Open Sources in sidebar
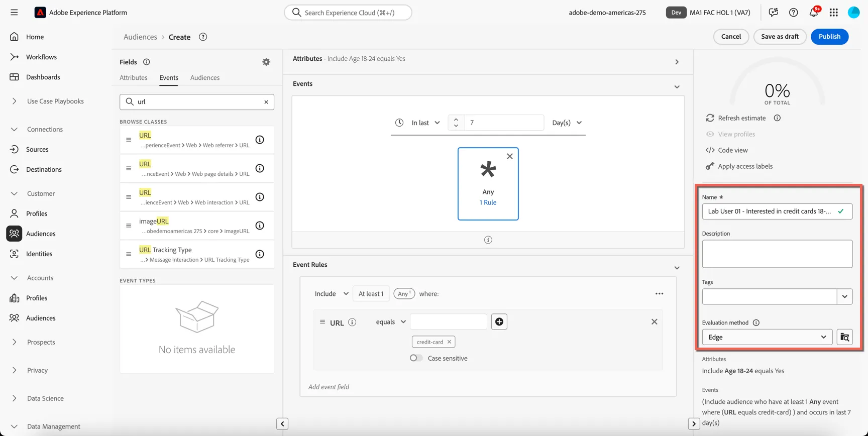868x436 pixels. 37,150
